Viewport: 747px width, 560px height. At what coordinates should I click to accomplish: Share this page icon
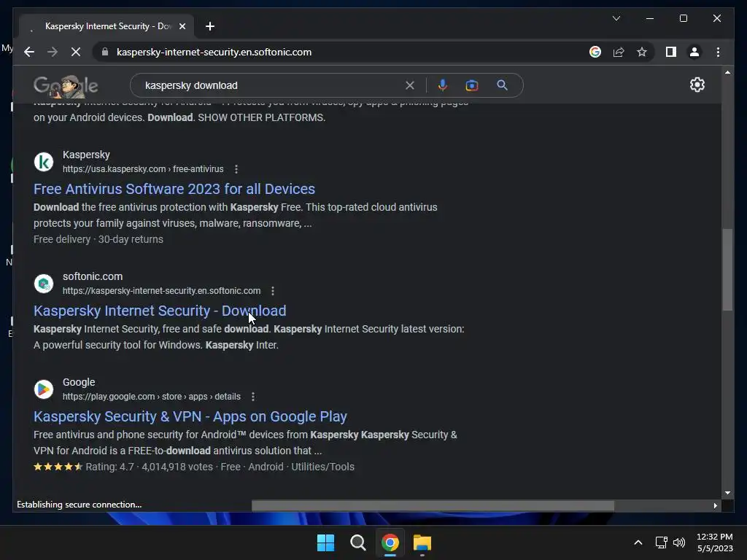[x=619, y=52]
